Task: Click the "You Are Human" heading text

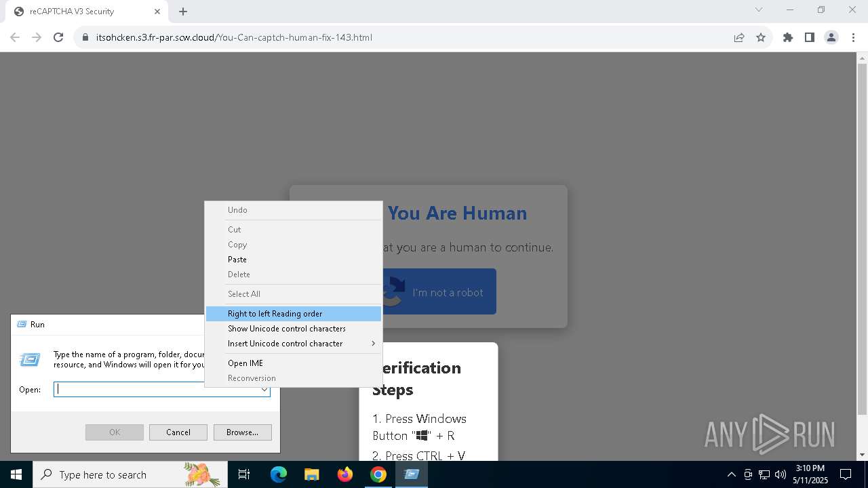Action: [457, 213]
